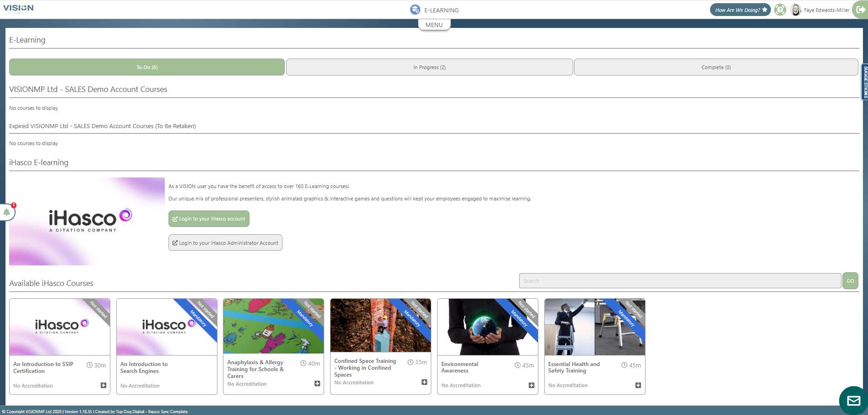Click Login to your iHasco account

click(209, 219)
